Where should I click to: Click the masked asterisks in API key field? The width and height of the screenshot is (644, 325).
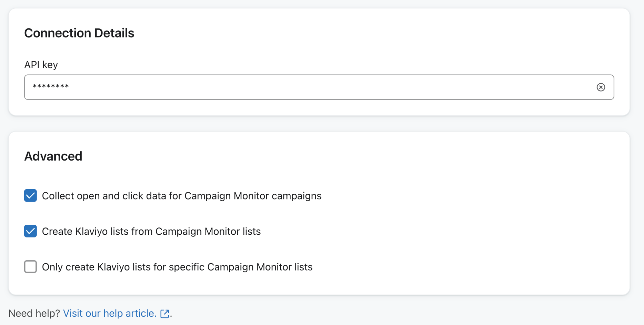(x=51, y=86)
